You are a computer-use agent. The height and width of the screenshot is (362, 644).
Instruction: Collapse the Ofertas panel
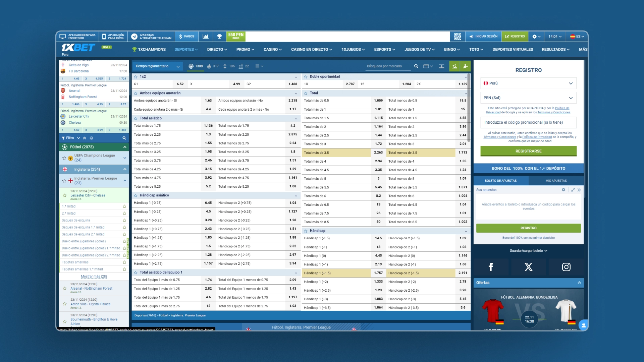[x=579, y=283]
